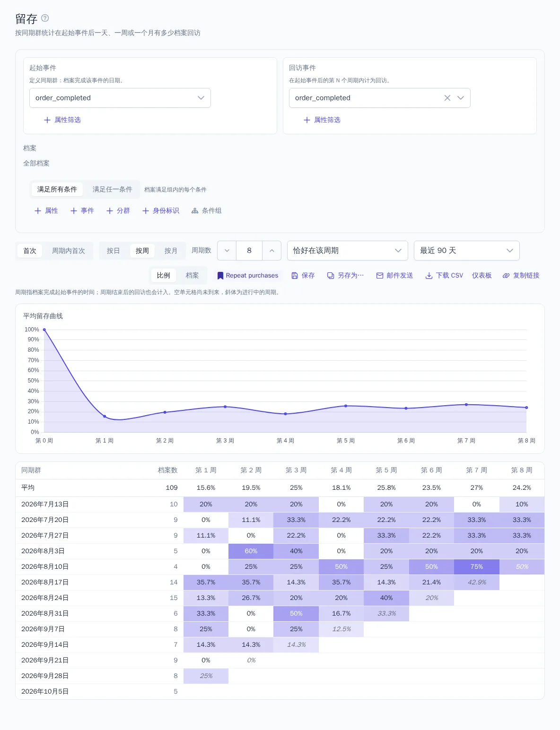This screenshot has width=560, height=730.
Task: Open the 起始事件 order_completed dropdown
Action: 120,98
